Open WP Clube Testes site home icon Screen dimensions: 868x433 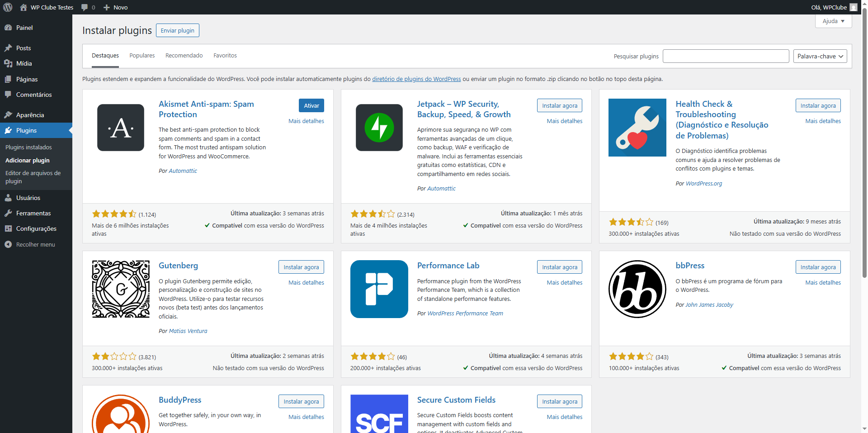24,7
